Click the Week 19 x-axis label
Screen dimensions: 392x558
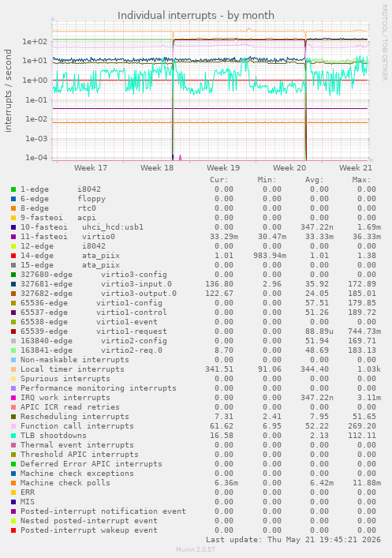pos(223,167)
